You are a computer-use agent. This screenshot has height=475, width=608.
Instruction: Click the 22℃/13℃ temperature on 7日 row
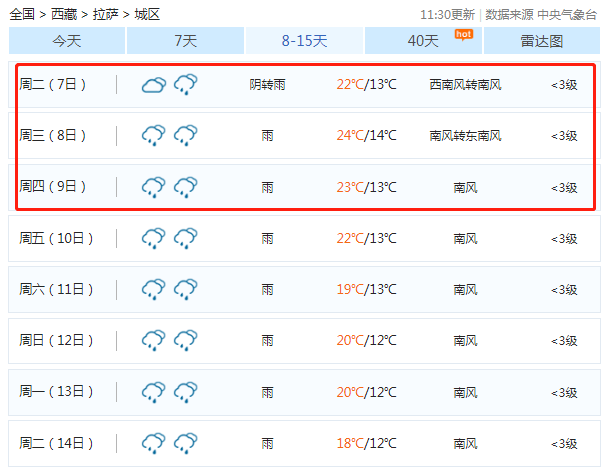[x=366, y=84]
